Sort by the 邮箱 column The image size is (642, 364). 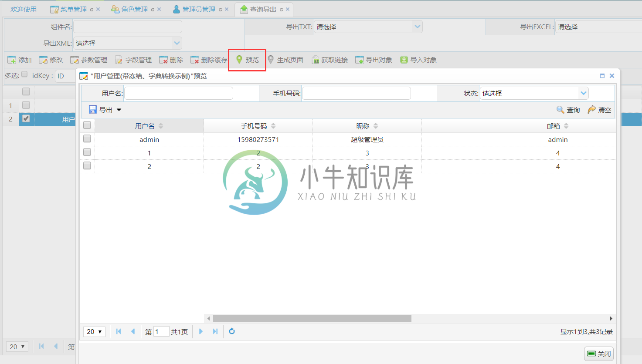point(558,126)
